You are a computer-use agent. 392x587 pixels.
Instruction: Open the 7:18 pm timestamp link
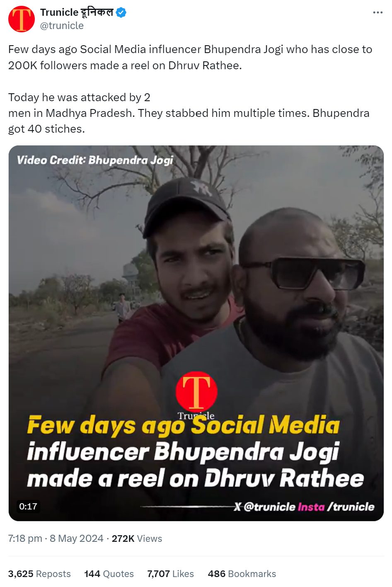[25, 538]
